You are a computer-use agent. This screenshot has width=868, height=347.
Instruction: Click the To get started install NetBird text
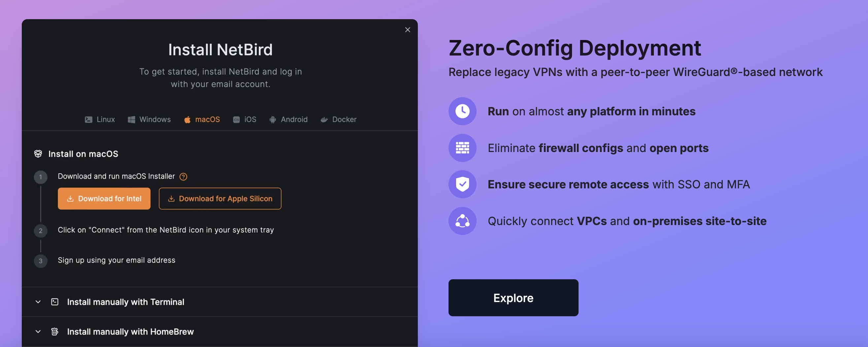pos(220,78)
